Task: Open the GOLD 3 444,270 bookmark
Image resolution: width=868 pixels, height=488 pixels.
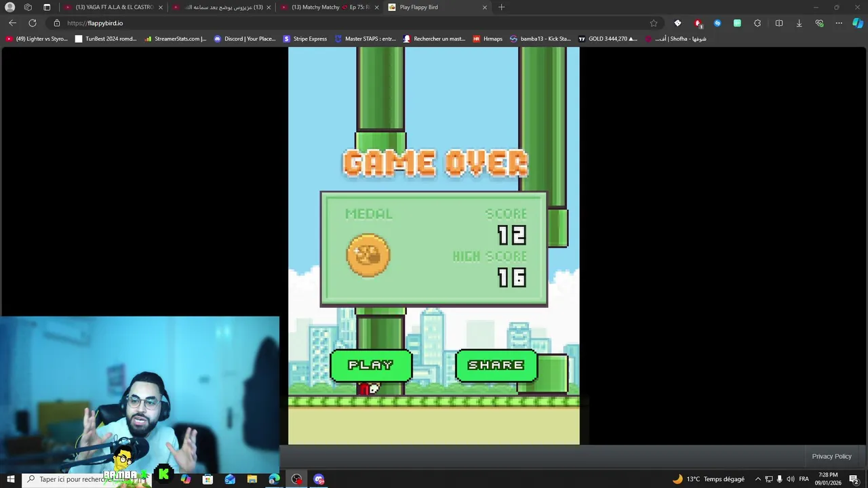Action: click(608, 39)
